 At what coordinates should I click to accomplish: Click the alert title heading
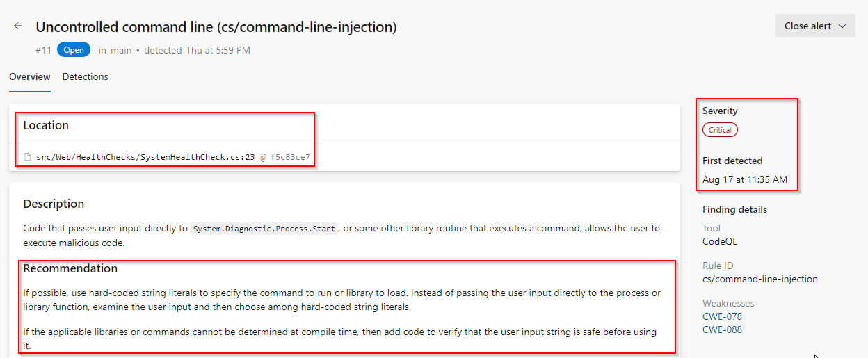click(x=216, y=27)
